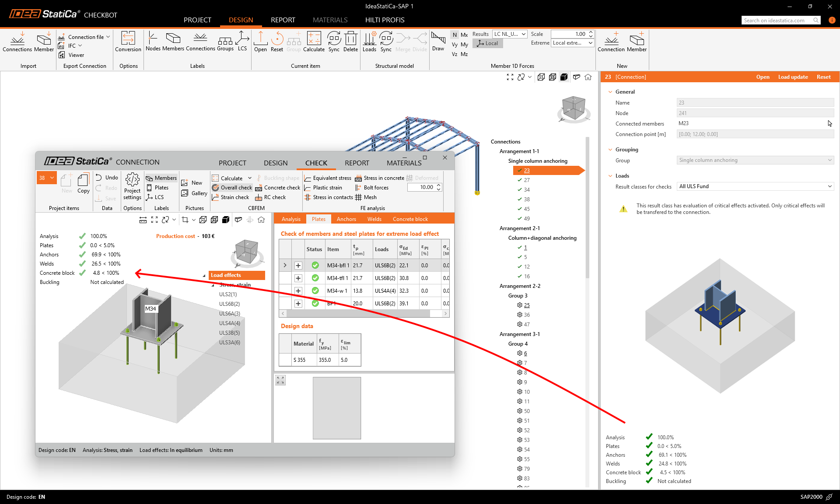Click the Load update button
The image size is (840, 504).
(793, 77)
